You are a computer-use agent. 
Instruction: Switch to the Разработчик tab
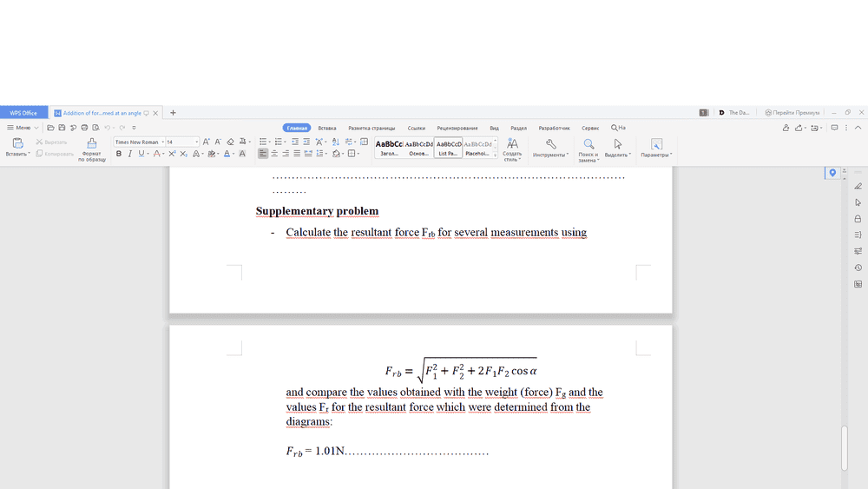pos(554,128)
